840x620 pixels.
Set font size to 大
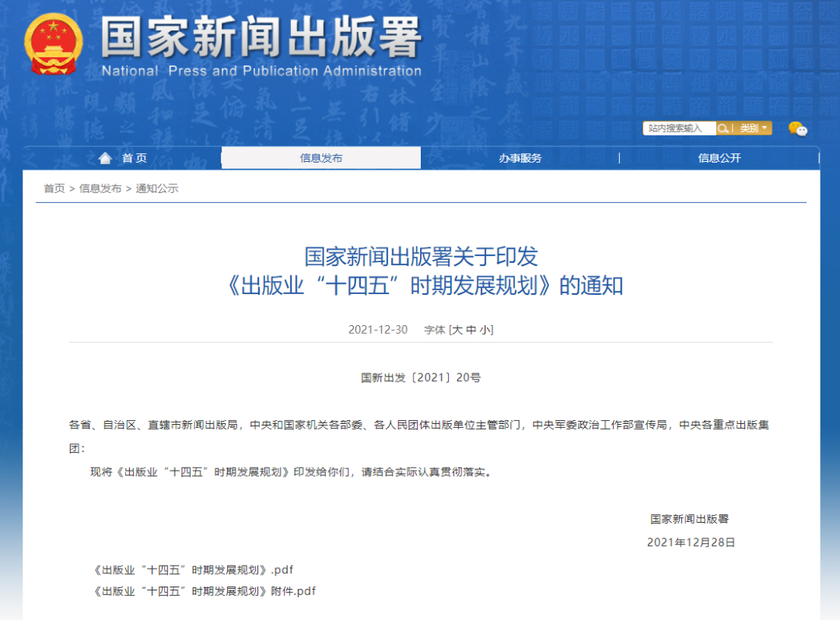coord(457,330)
